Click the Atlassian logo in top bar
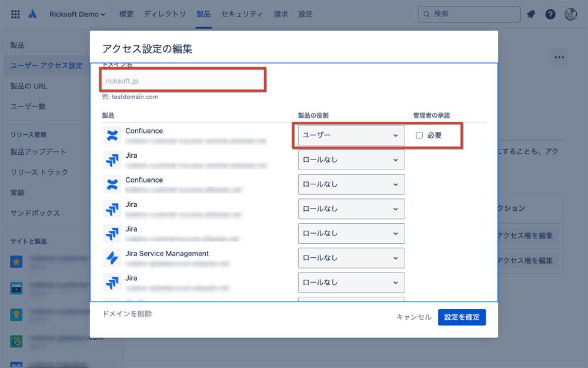Screen dimensions: 588x368 click(32, 14)
